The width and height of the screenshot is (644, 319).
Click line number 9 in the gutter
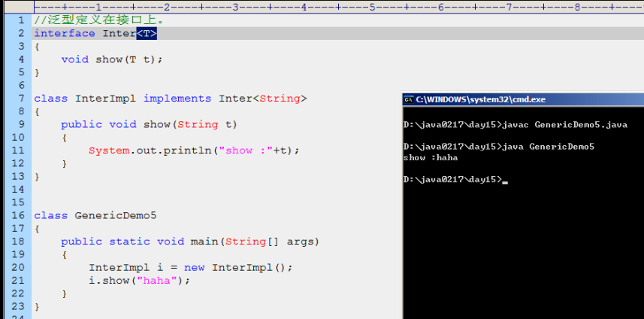(21, 125)
